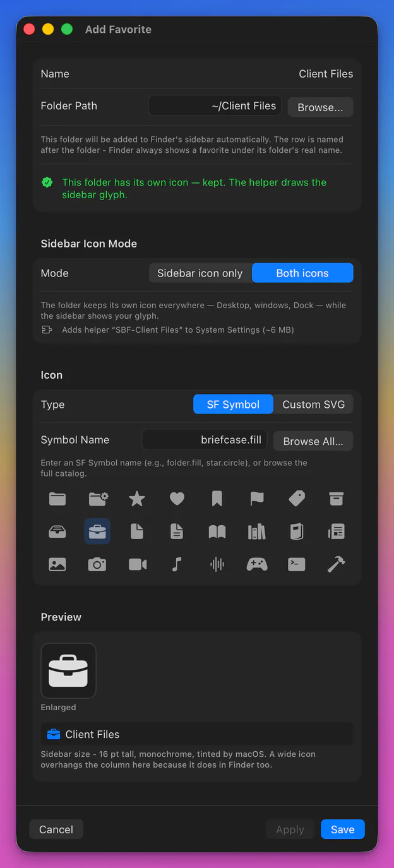Click the Apply button

[290, 829]
